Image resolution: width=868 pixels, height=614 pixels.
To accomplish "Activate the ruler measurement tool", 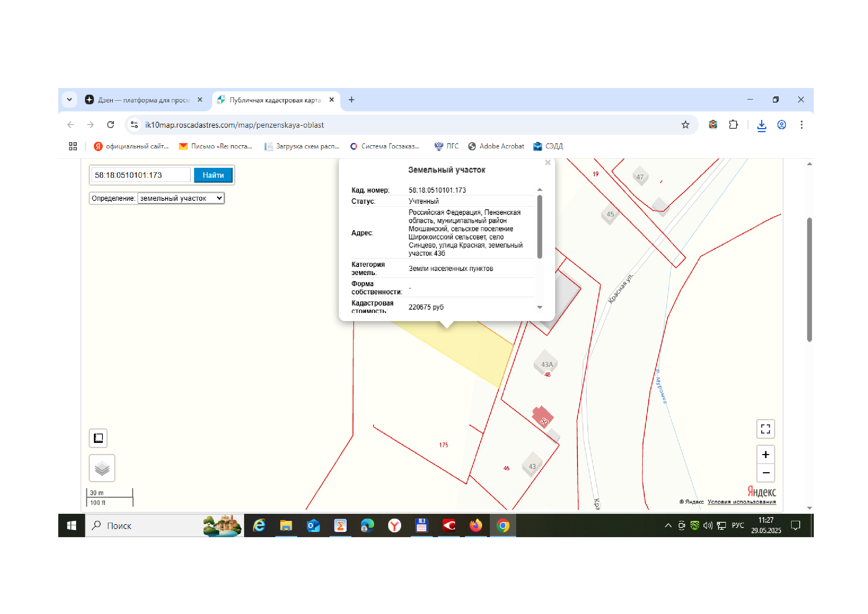I will tap(98, 438).
